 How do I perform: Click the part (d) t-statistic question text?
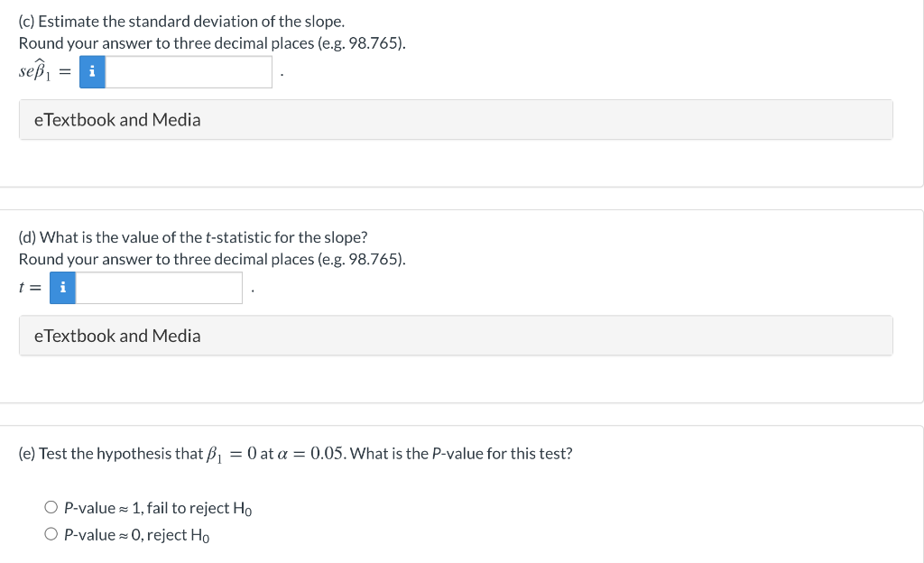(x=193, y=237)
